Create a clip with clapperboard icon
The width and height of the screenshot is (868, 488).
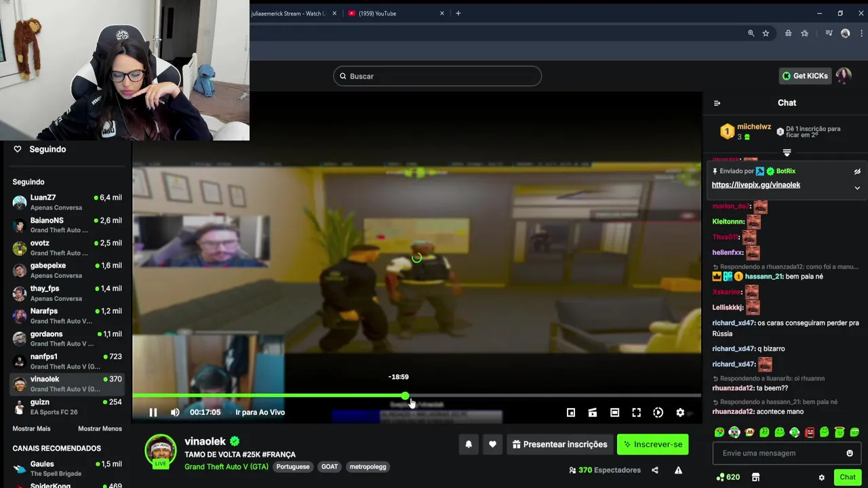593,412
